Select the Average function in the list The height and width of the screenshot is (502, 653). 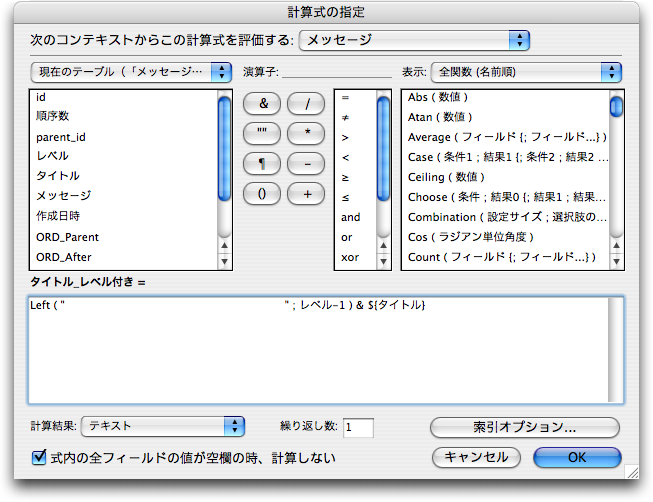point(504,137)
